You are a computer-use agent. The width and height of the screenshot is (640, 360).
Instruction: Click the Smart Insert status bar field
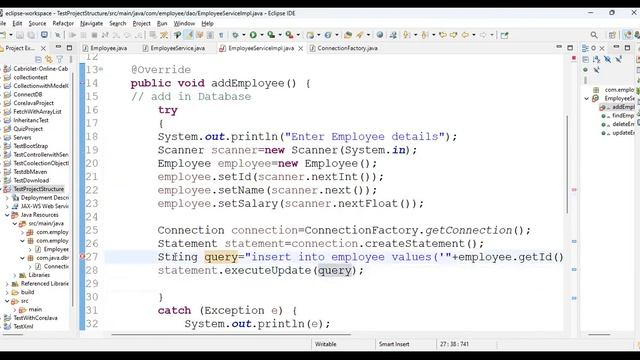coord(394,344)
